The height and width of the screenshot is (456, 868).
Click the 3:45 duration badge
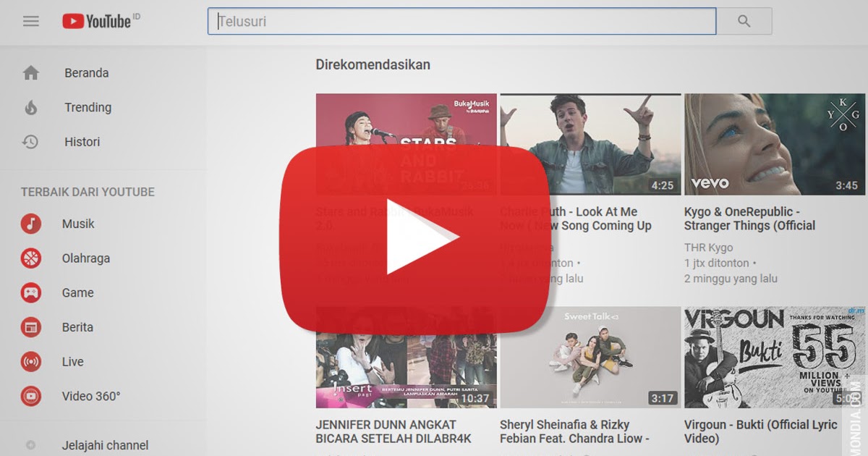[846, 185]
